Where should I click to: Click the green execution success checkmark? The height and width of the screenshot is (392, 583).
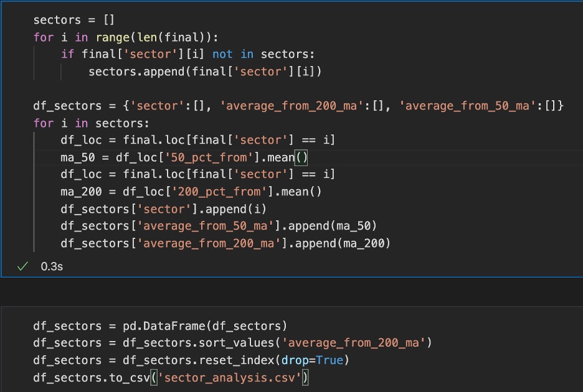coord(22,266)
